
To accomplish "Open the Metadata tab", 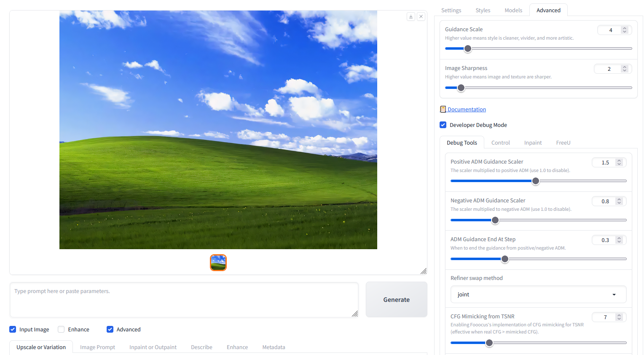I will [x=274, y=347].
